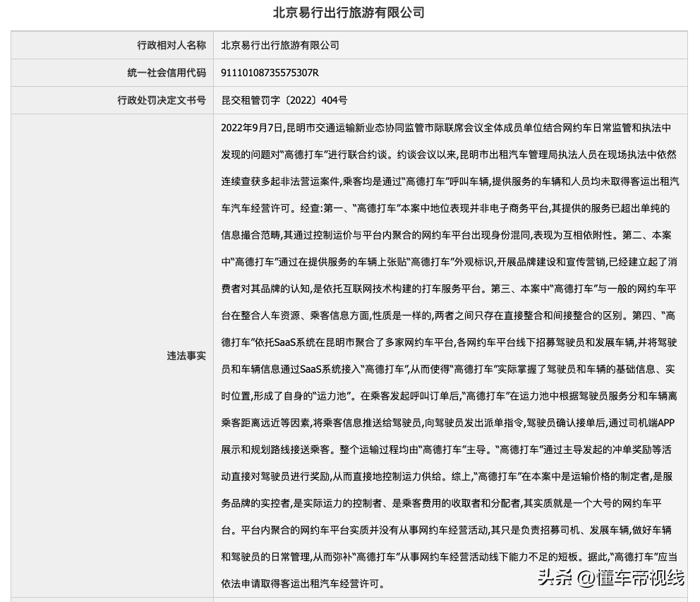The image size is (700, 602).
Task: Click the line starting 发现的问题对“高德打车”
Action: [x=449, y=155]
